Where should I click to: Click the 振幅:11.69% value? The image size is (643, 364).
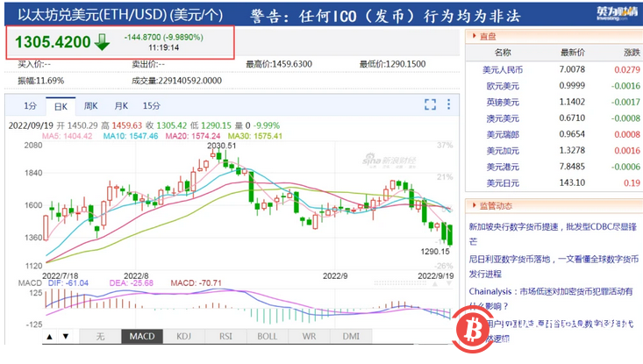pos(40,81)
